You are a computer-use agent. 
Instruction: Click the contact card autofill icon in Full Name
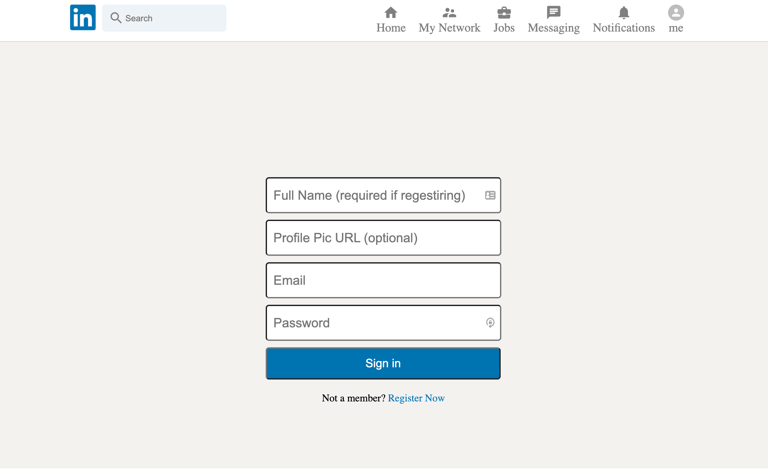[x=490, y=195]
